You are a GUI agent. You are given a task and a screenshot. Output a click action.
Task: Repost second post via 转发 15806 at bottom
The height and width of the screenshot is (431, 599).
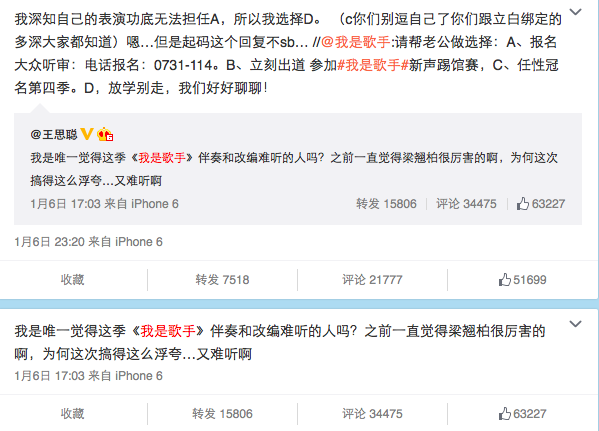tap(222, 413)
